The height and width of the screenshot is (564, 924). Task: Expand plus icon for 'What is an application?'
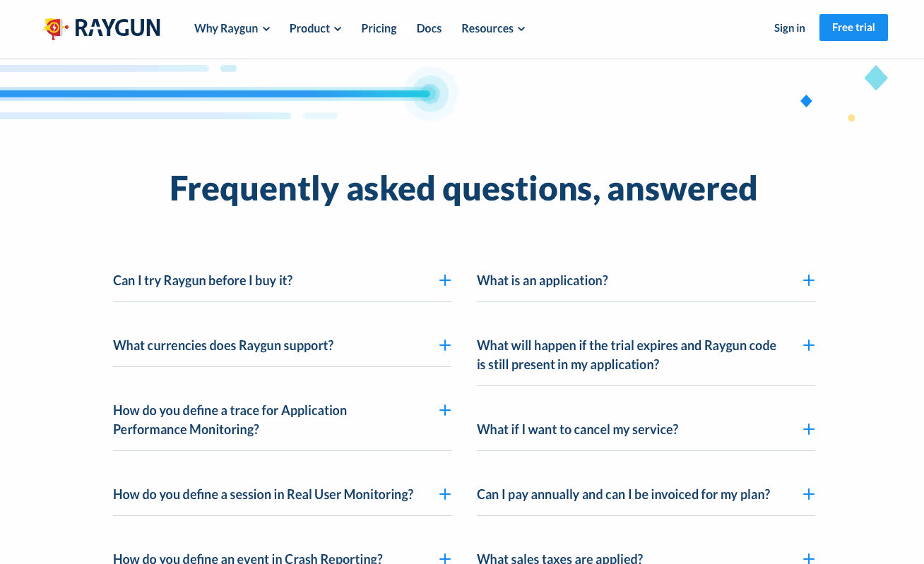809,280
